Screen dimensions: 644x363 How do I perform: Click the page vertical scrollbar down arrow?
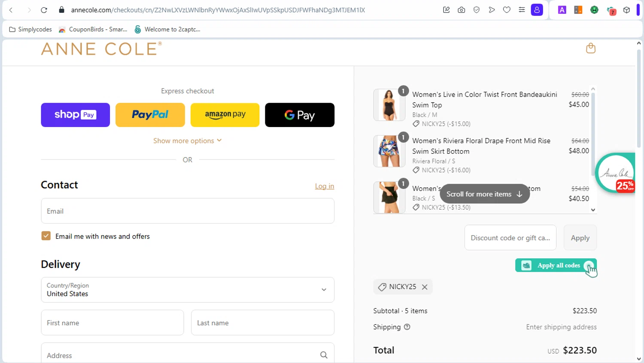coord(639,359)
